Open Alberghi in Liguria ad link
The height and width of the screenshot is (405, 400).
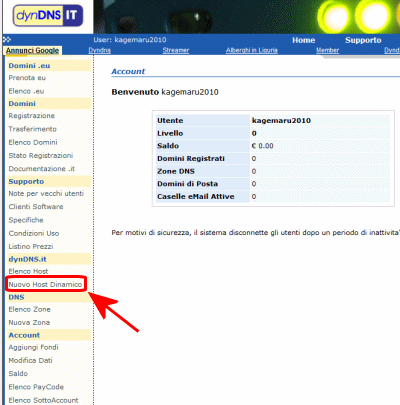click(x=252, y=50)
